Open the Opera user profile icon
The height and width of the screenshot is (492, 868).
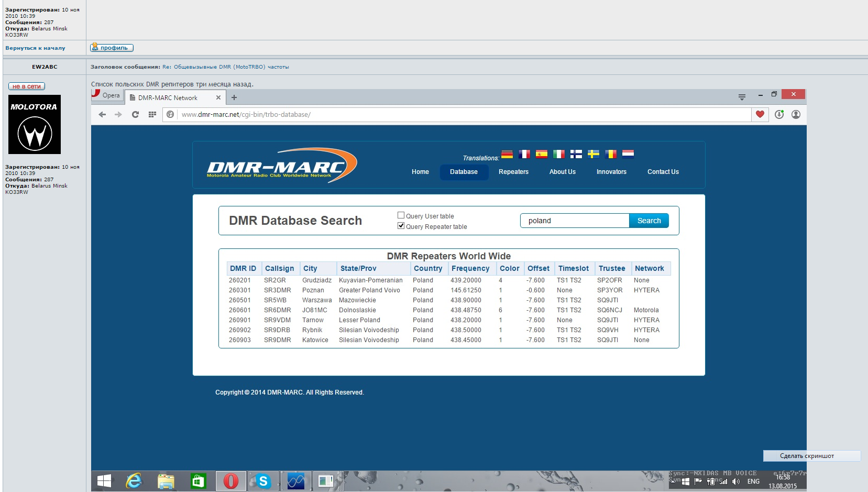coord(796,114)
